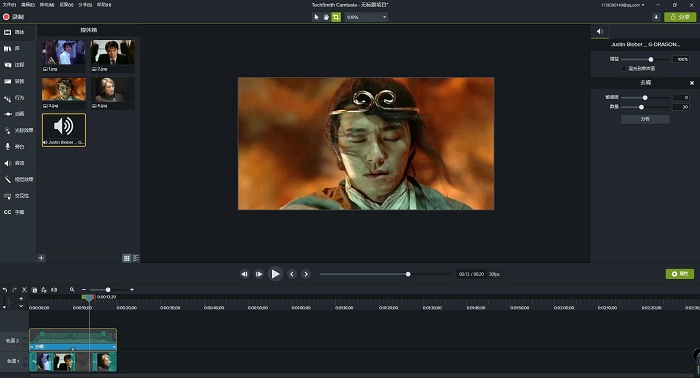Select the Justin Bieber audio clip in media bin
Image resolution: width=700 pixels, height=378 pixels.
coord(64,130)
